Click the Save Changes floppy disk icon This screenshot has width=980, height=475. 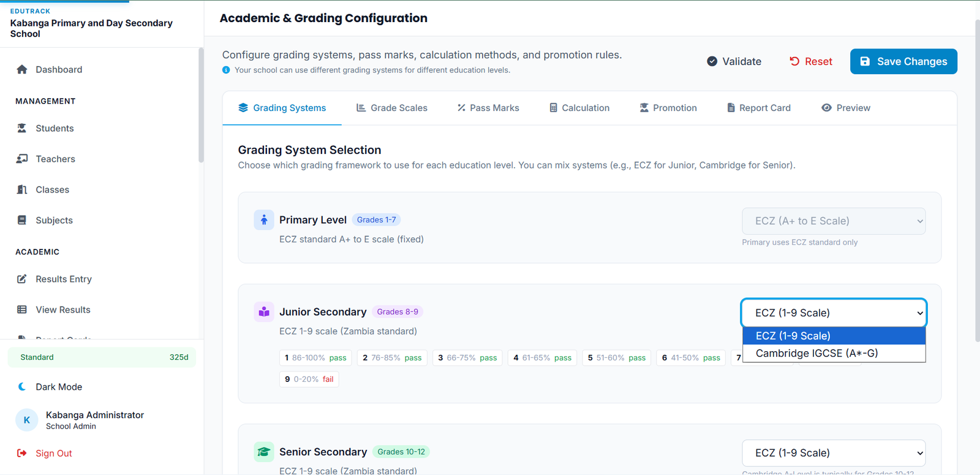[x=865, y=61]
